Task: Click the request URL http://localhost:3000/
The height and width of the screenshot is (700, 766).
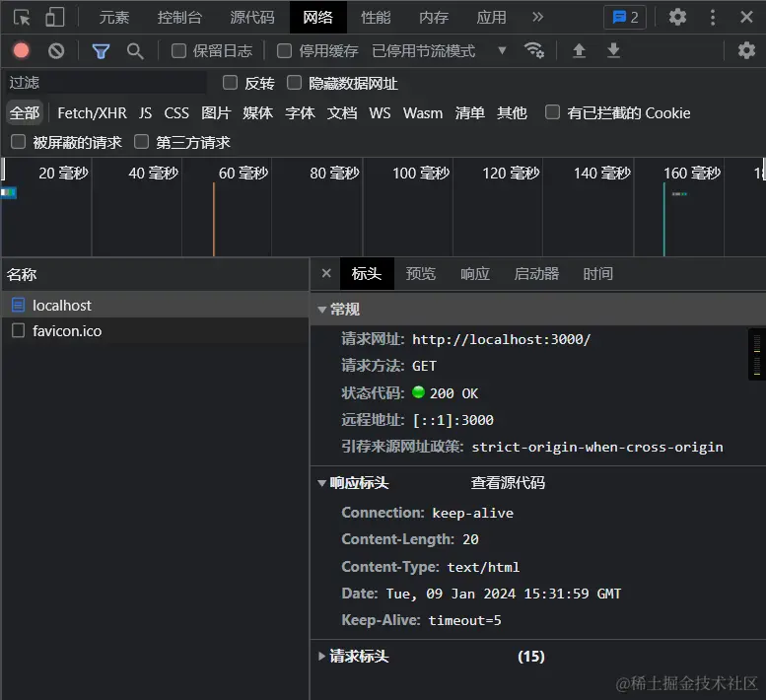Action: (501, 339)
